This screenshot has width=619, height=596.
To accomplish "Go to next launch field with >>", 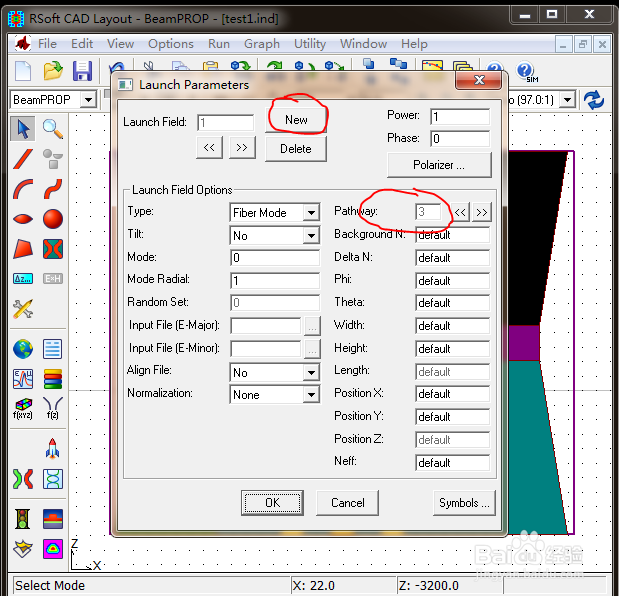I will (242, 148).
